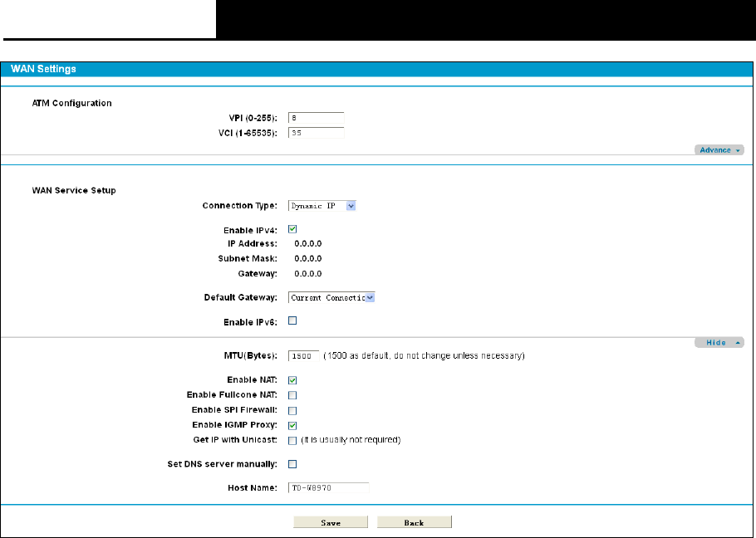The image size is (756, 538).
Task: Click the ATM Configuration heading
Action: 71,103
